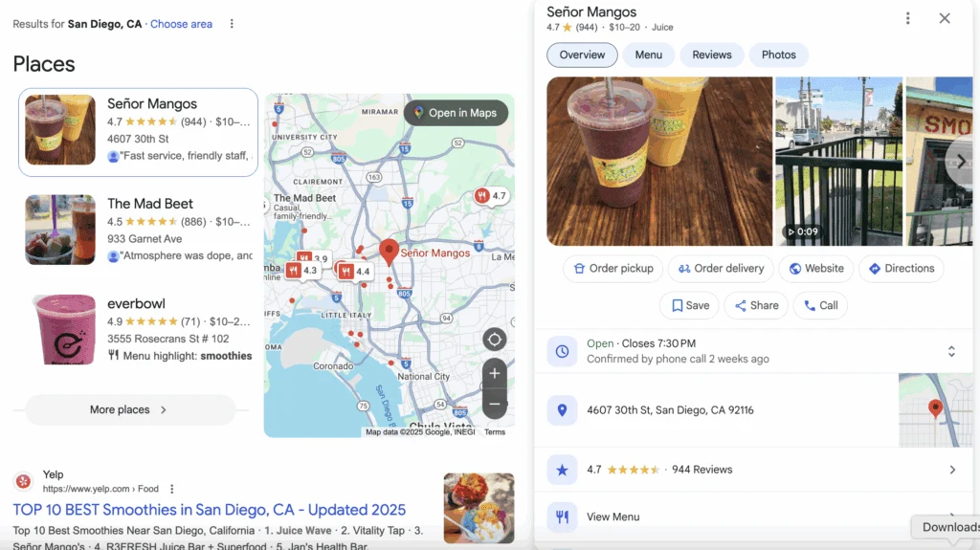Expand the opening hours dropdown

click(x=951, y=351)
